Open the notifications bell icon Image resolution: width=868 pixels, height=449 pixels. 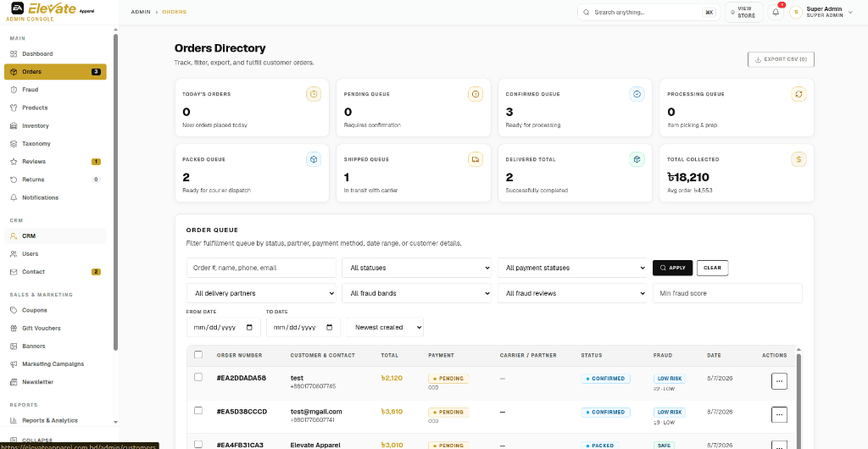click(776, 12)
